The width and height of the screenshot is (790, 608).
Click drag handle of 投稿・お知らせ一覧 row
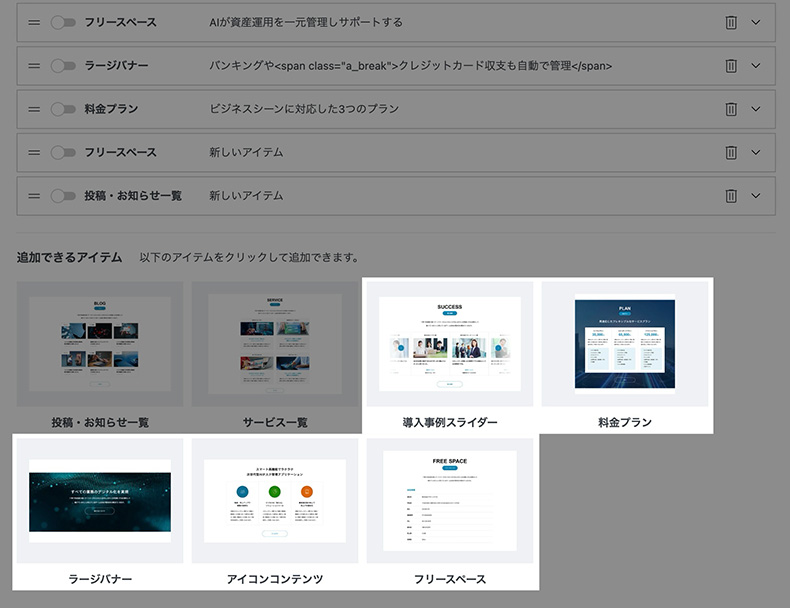coord(34,196)
